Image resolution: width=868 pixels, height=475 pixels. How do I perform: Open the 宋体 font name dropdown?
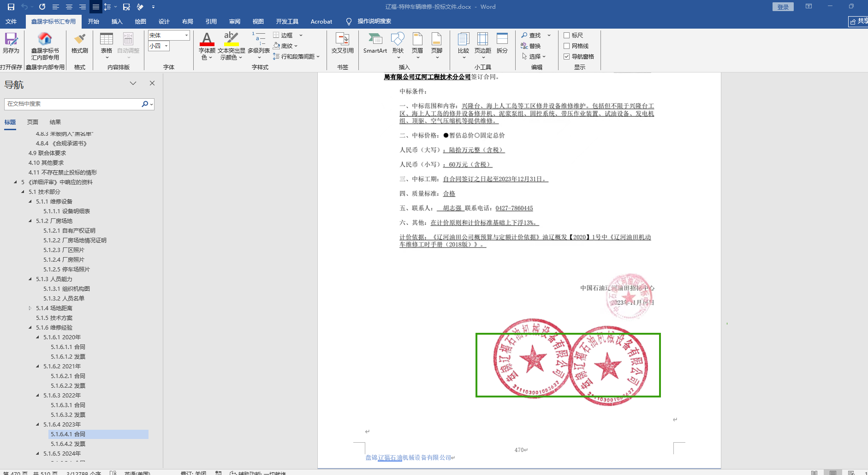point(186,35)
